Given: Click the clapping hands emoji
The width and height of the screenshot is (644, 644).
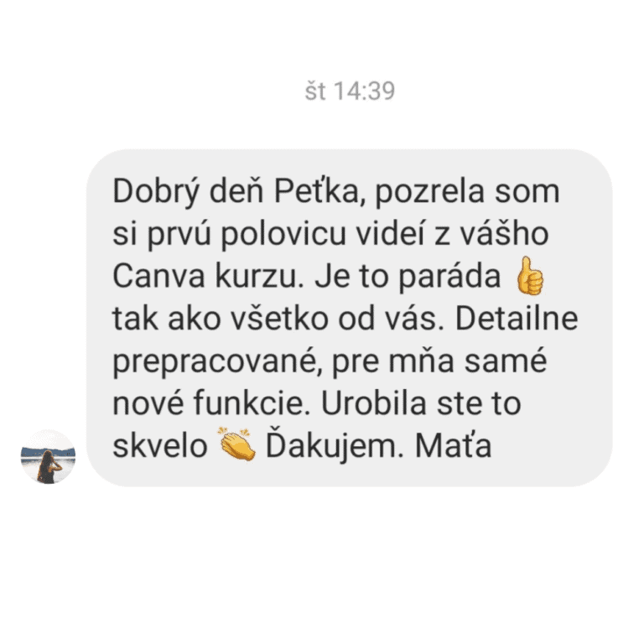Looking at the screenshot, I should pyautogui.click(x=237, y=444).
